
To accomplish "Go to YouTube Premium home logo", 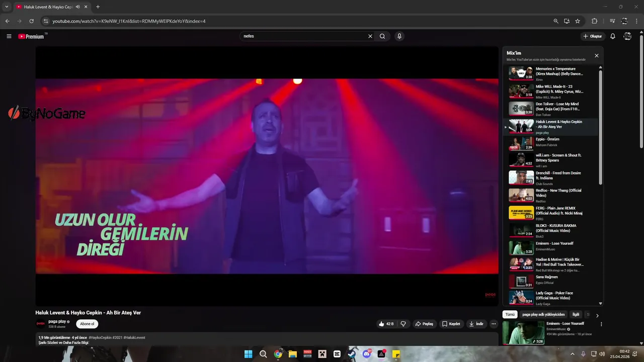I will click(x=31, y=36).
